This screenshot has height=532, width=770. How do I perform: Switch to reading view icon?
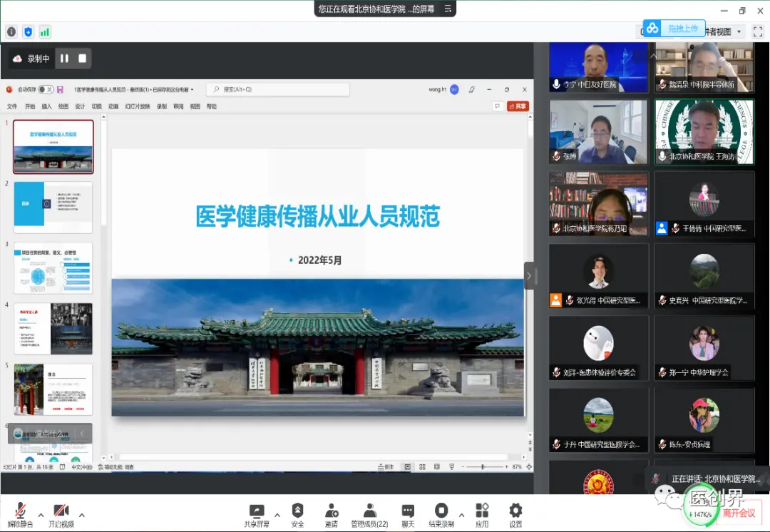[436, 466]
